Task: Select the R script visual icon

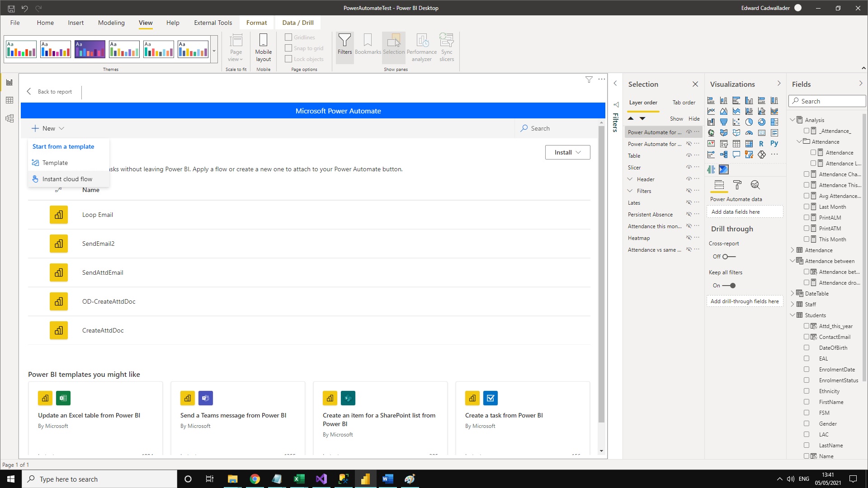Action: click(761, 144)
